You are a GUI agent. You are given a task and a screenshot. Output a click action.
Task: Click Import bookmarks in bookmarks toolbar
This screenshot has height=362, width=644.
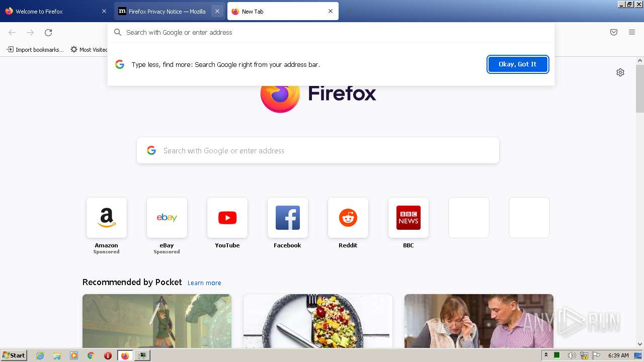pyautogui.click(x=35, y=50)
